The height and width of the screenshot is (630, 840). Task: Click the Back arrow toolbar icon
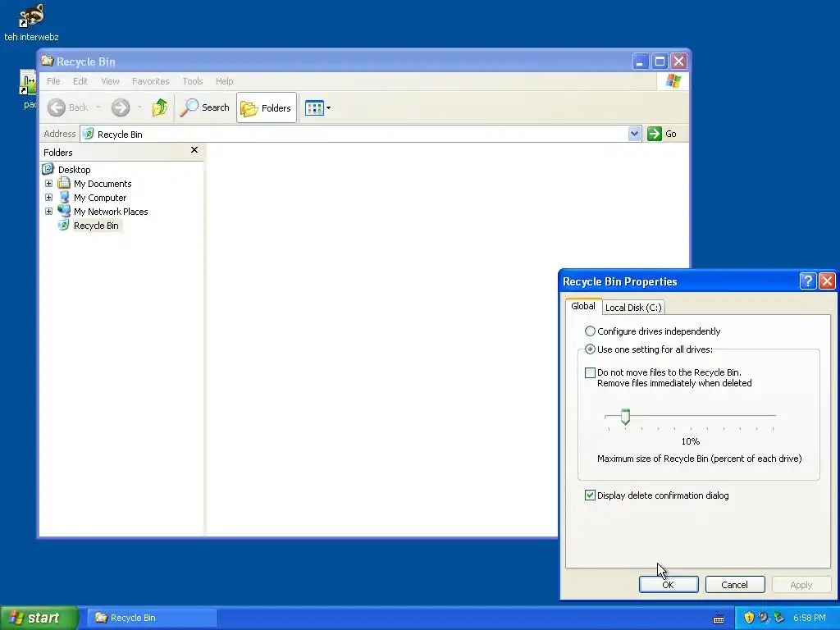pyautogui.click(x=57, y=107)
